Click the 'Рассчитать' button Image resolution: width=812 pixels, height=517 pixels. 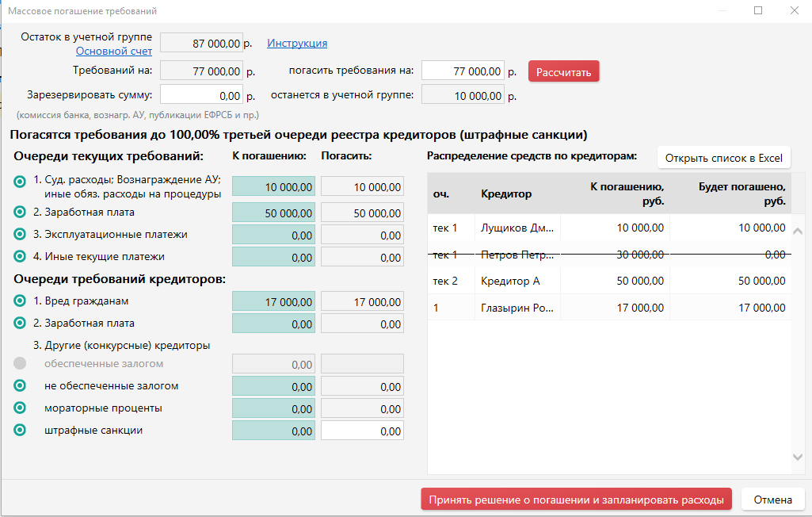[563, 71]
